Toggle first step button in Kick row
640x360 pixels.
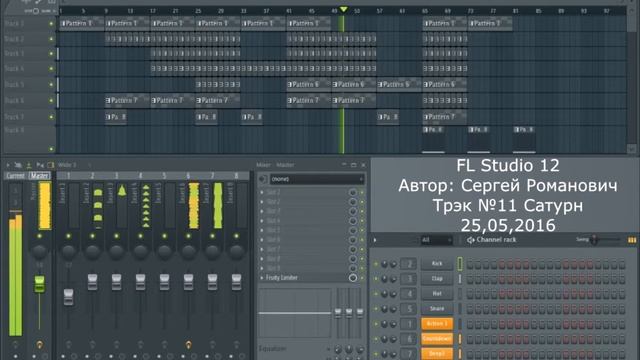click(470, 264)
